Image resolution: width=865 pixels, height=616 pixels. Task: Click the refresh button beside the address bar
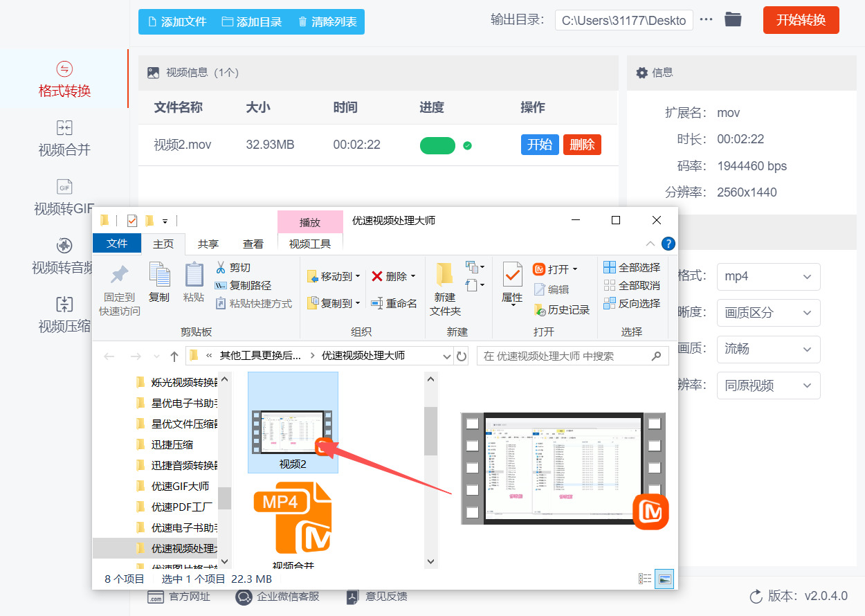(462, 356)
